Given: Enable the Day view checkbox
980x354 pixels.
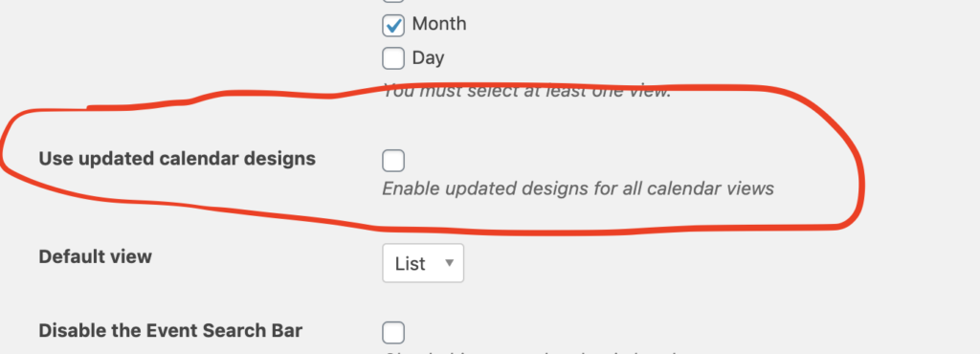Looking at the screenshot, I should pos(393,58).
